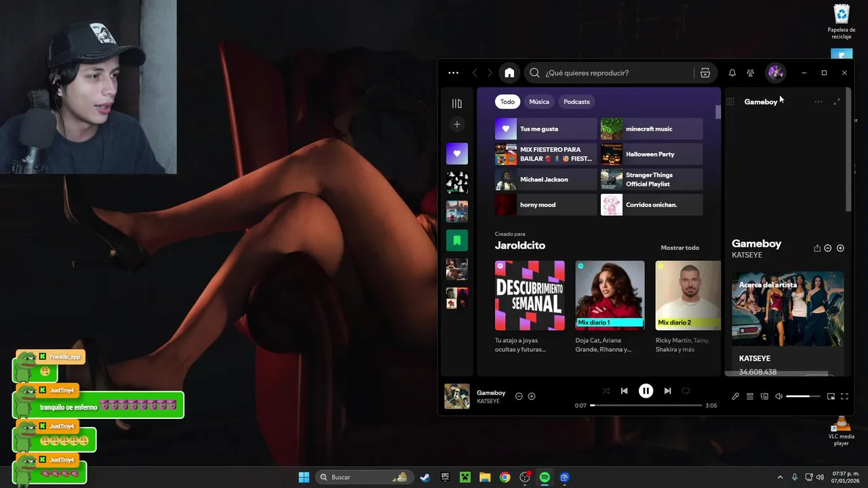
Task: Click Gameboy song title in player bar
Action: coord(491,392)
